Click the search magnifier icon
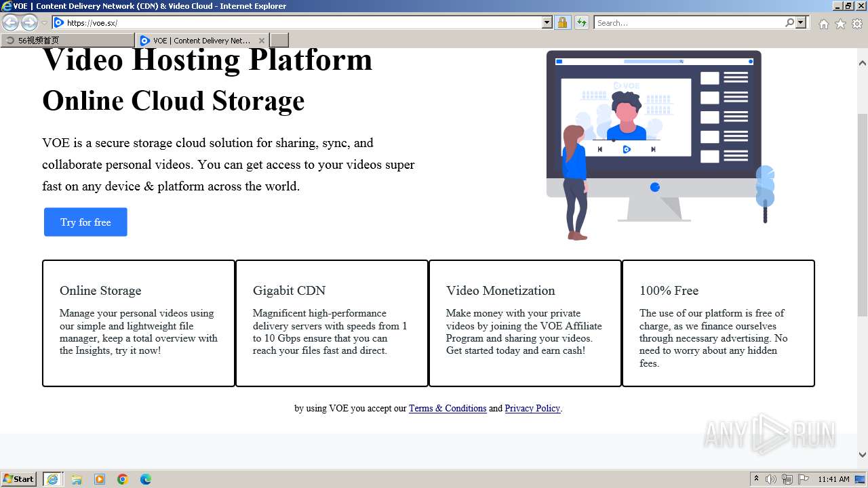The width and height of the screenshot is (868, 488). [x=789, y=23]
